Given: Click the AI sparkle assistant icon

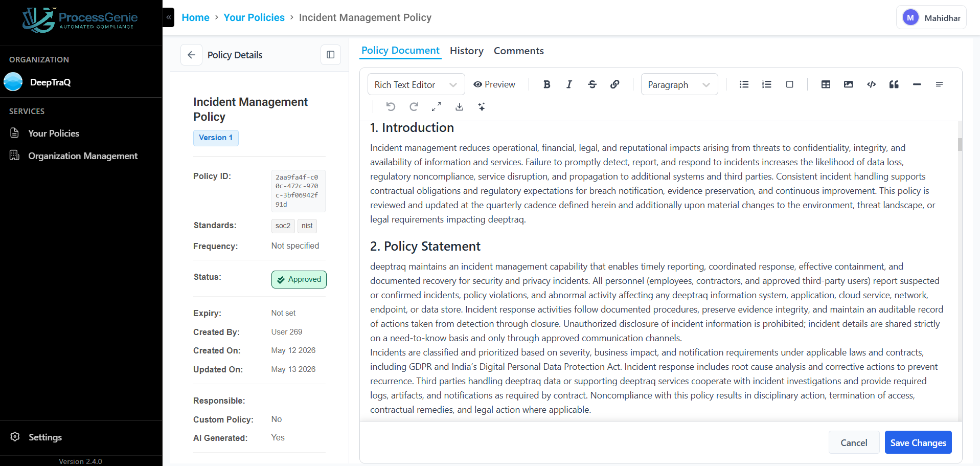Looking at the screenshot, I should [482, 106].
